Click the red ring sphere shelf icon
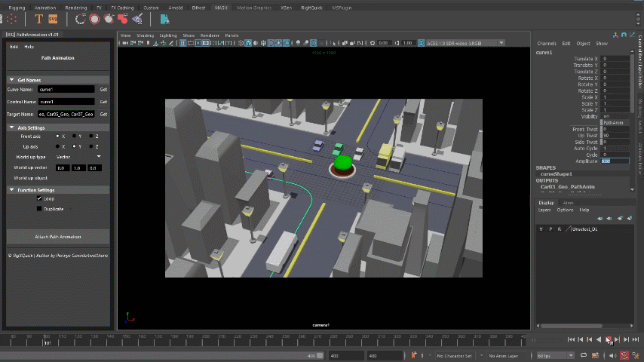Viewport: 644px width, 362px height. tap(94, 19)
